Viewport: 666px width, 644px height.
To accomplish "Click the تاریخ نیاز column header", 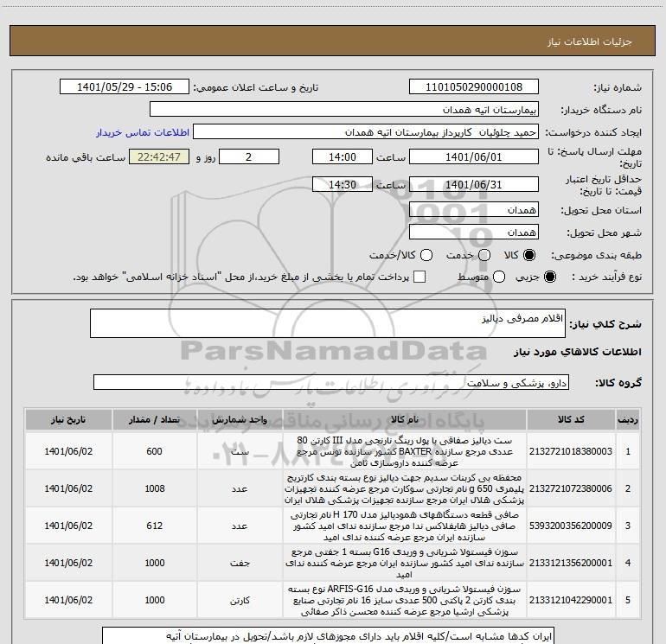I will pos(68,419).
